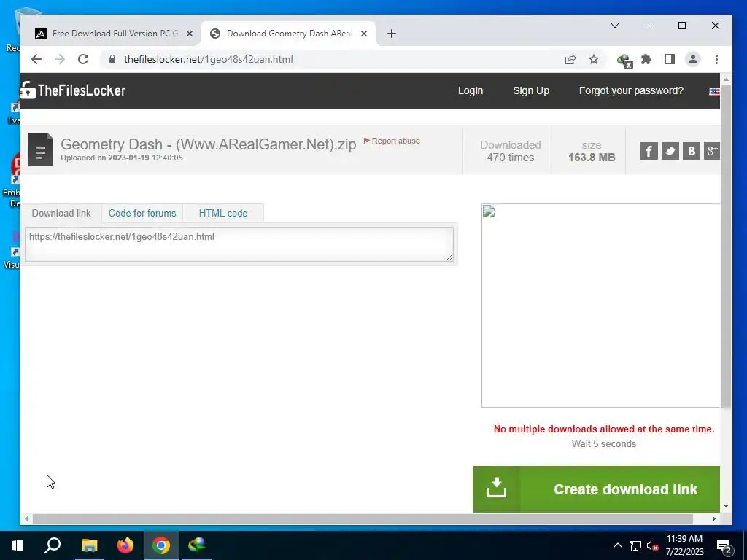Open the share page icon in address bar
The image size is (747, 560).
570,59
